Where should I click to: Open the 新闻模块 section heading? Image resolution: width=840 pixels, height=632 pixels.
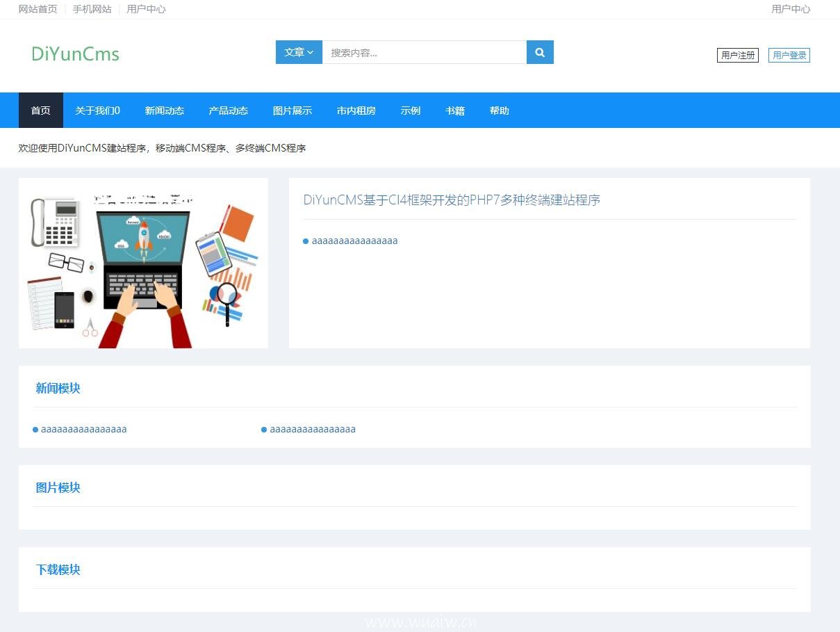tap(58, 388)
